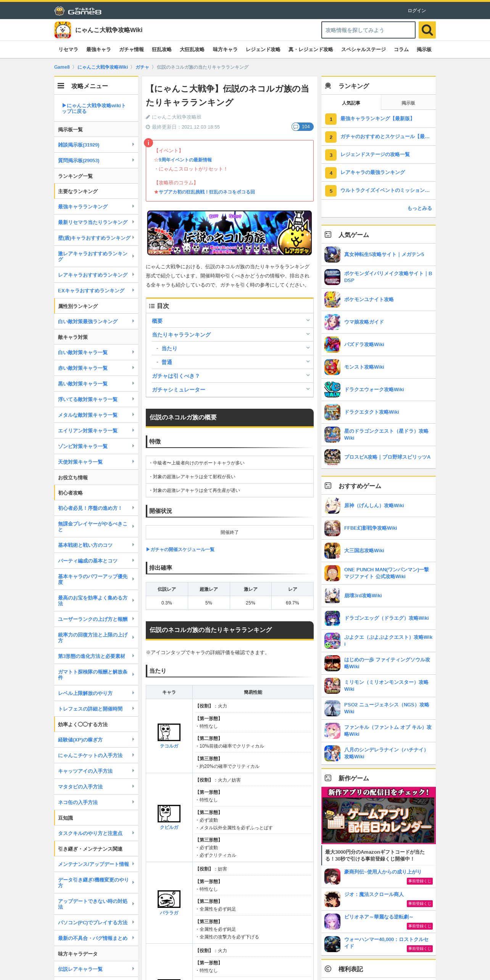The image size is (490, 980).
Task: Click the 104 comments bubble icon
Action: tap(302, 127)
